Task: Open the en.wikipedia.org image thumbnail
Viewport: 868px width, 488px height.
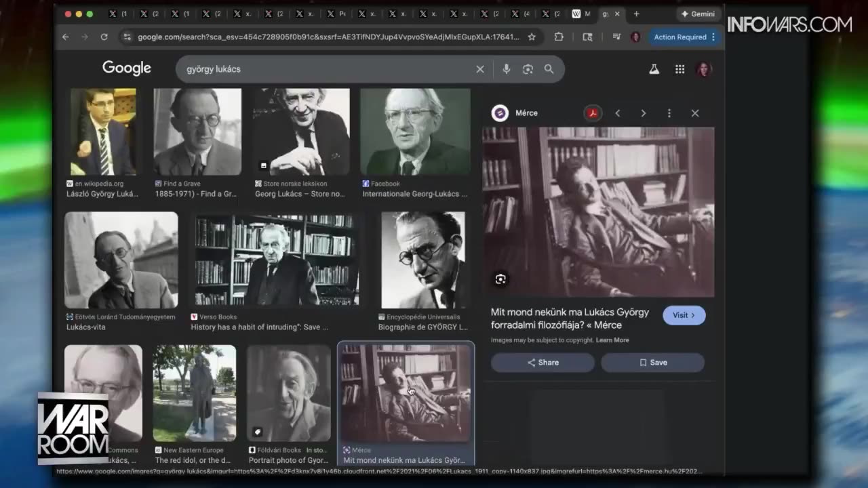Action: [103, 131]
